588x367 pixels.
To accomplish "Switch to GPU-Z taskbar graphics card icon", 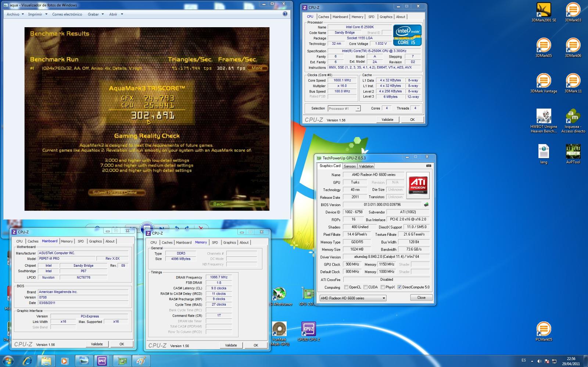I will pyautogui.click(x=122, y=361).
